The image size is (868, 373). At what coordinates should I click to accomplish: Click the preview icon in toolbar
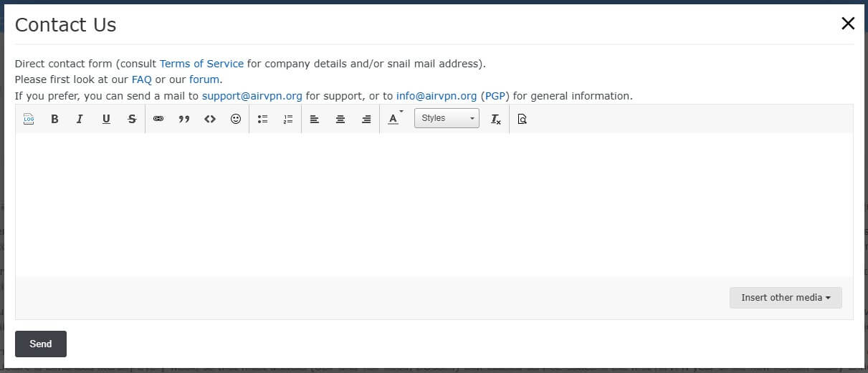(x=522, y=120)
